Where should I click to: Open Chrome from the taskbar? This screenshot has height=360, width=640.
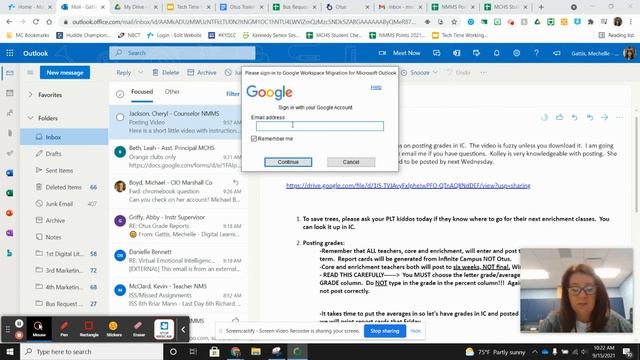coord(236,351)
